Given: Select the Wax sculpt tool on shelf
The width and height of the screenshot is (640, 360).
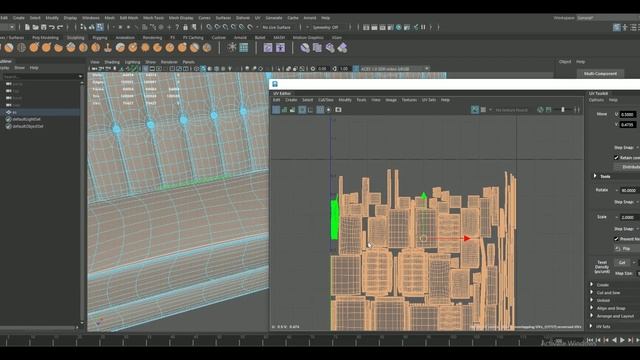Looking at the screenshot, I should click(x=133, y=48).
